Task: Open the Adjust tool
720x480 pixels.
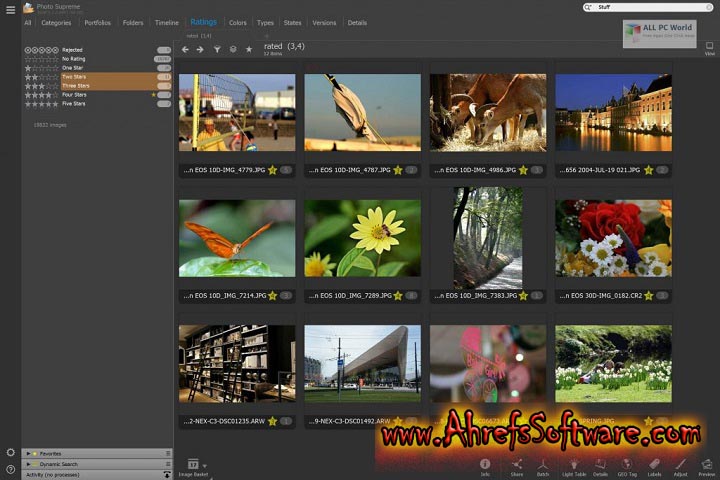Action: point(681,467)
